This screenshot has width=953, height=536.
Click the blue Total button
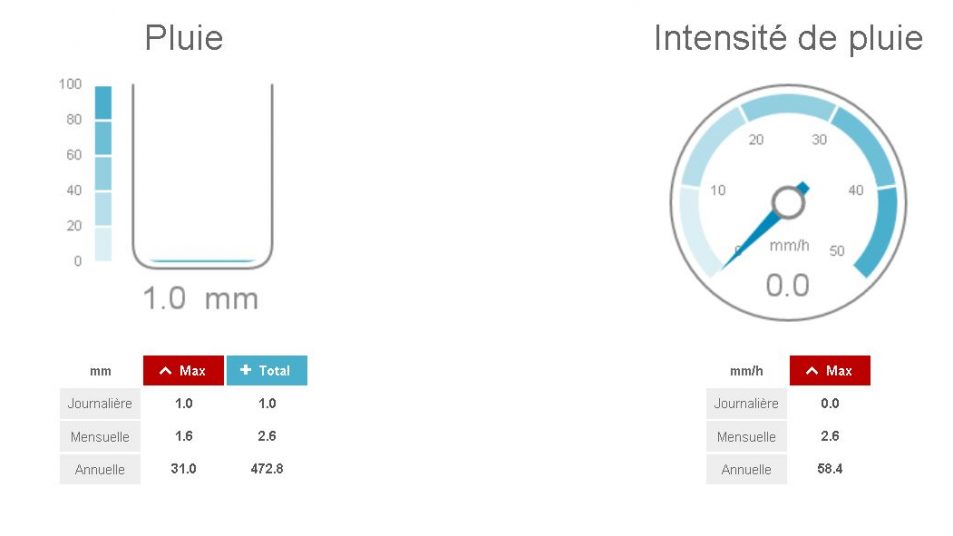tap(267, 370)
